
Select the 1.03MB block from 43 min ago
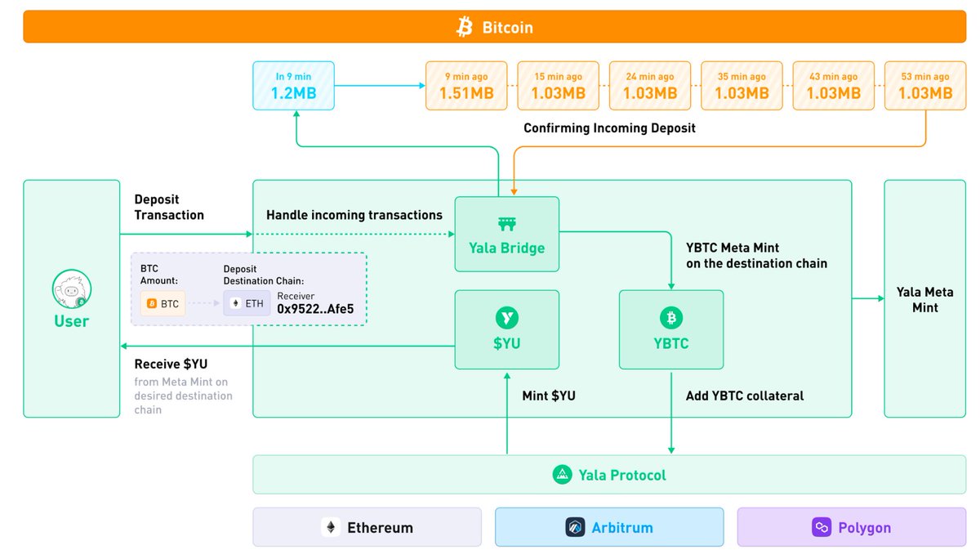point(834,86)
